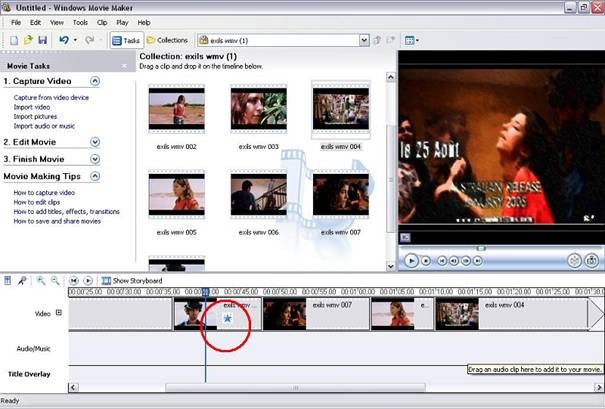Toggle the Collections pane button

click(167, 40)
